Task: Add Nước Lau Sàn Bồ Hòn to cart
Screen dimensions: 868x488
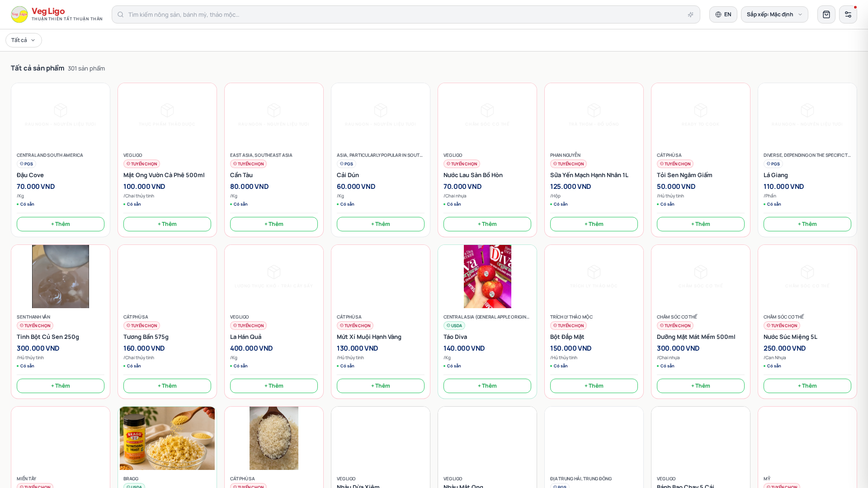Action: 487,224
